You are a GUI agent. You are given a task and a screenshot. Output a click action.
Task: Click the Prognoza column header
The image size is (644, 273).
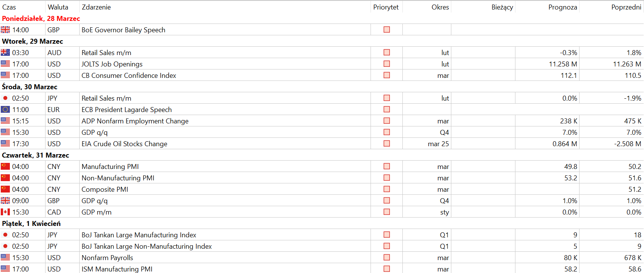coord(563,7)
